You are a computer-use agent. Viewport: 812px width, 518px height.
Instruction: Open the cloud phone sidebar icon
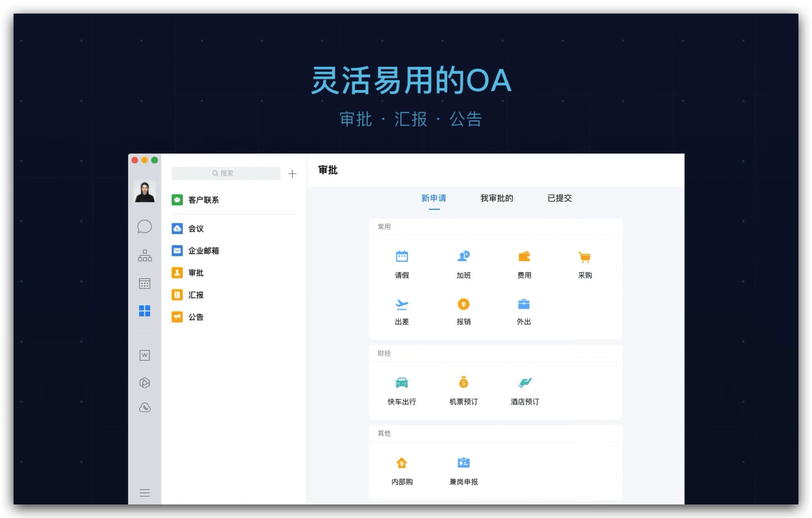coord(145,407)
